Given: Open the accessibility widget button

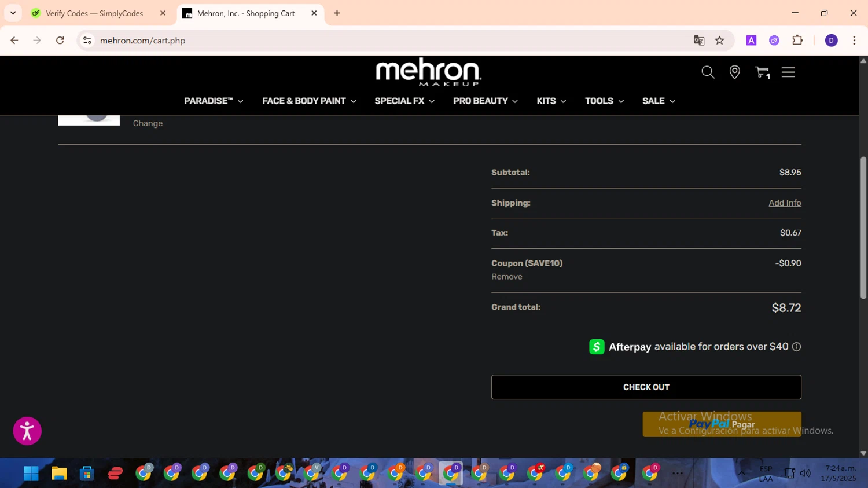Looking at the screenshot, I should tap(27, 431).
